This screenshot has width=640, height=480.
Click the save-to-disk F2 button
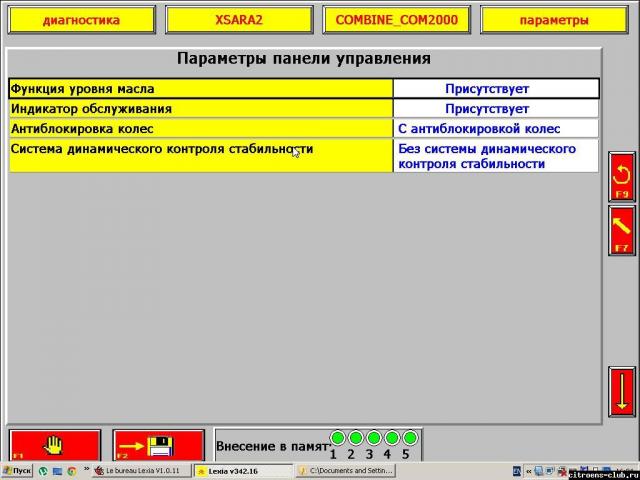158,445
